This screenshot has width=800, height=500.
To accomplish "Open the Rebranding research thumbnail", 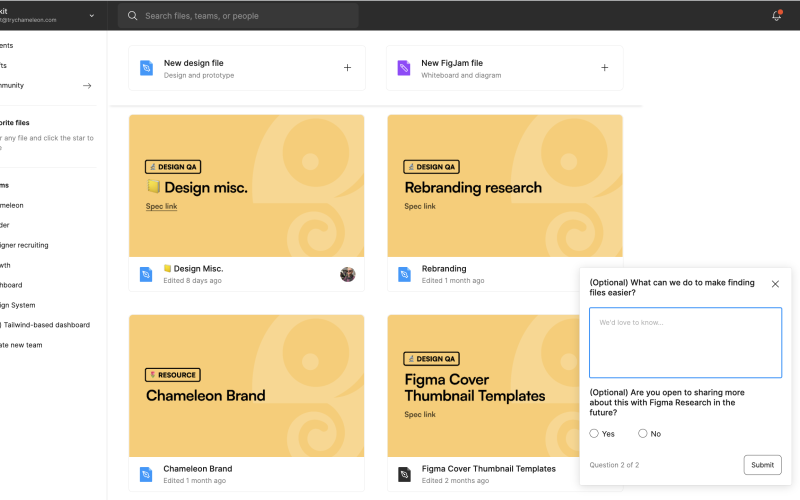I will pos(505,186).
